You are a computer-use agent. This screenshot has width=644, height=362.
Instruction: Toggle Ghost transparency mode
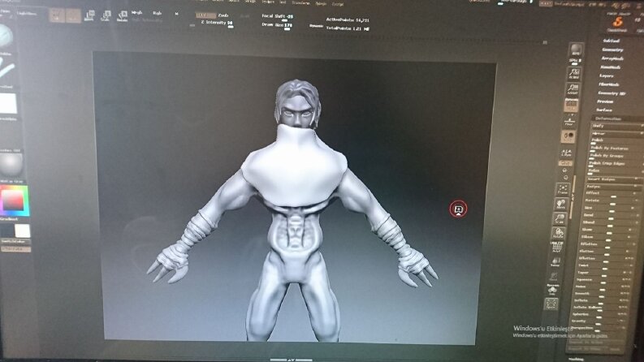(x=554, y=277)
